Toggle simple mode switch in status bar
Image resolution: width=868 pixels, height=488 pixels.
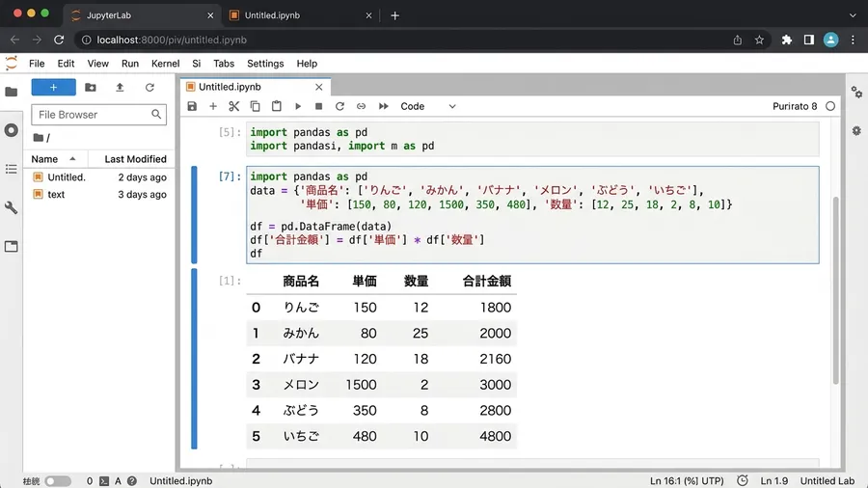point(58,481)
